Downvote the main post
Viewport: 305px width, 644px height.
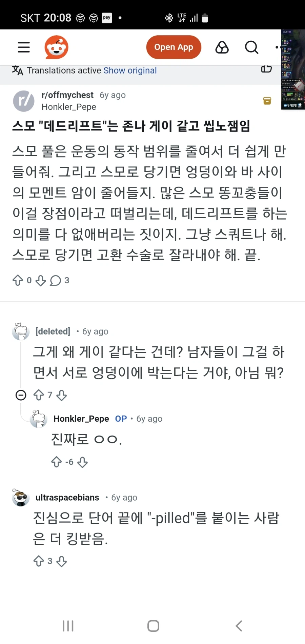[x=40, y=280]
